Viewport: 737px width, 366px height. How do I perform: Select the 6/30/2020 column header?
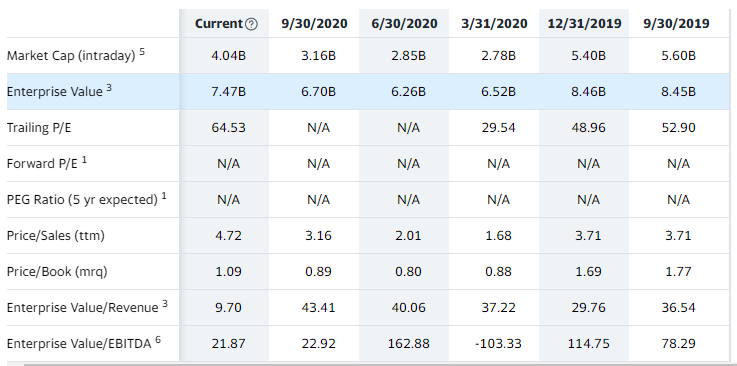405,23
